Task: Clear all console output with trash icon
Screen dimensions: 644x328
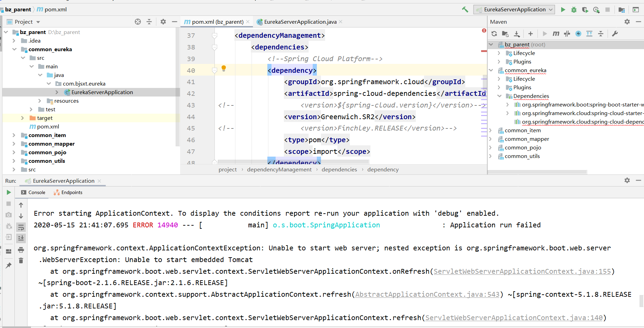Action: [21, 261]
